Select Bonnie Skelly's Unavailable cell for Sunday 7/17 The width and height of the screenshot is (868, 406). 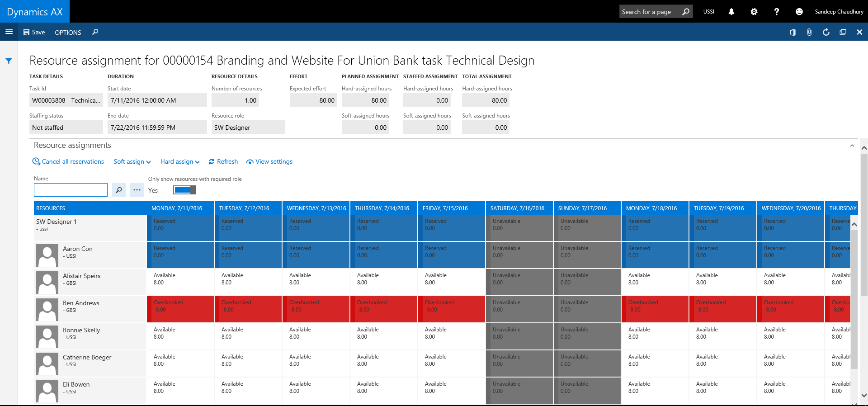coord(587,336)
